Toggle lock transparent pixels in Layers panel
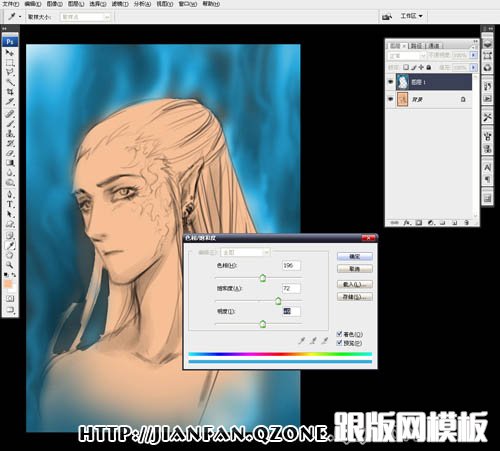500x451 pixels. [x=406, y=67]
